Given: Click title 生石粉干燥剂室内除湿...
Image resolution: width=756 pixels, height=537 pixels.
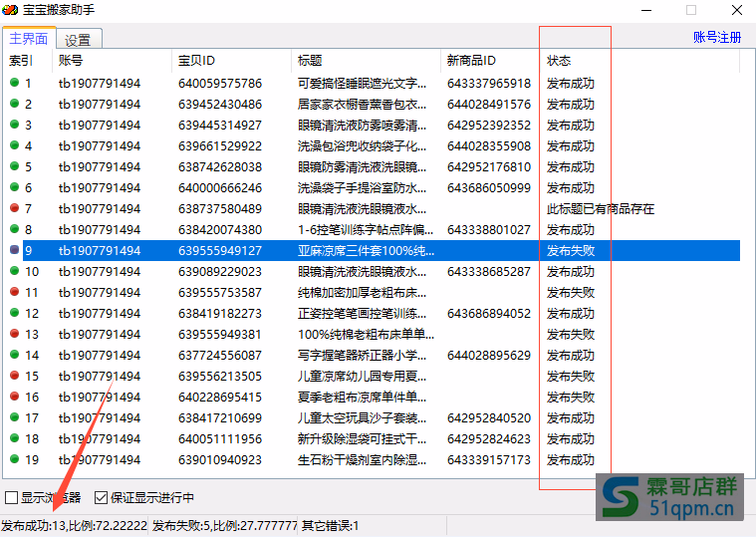Looking at the screenshot, I should 362,460.
